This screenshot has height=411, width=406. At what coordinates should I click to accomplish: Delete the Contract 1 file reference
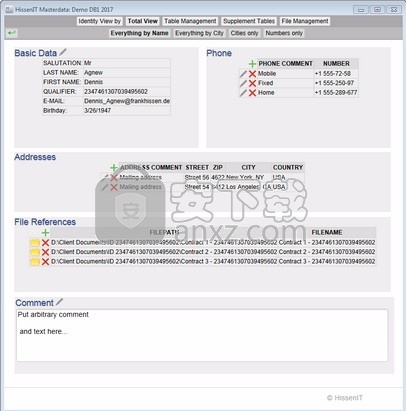click(x=45, y=243)
